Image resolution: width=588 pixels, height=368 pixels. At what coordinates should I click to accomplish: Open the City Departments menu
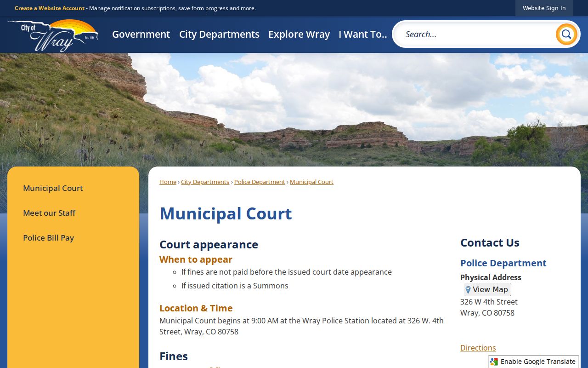(219, 34)
